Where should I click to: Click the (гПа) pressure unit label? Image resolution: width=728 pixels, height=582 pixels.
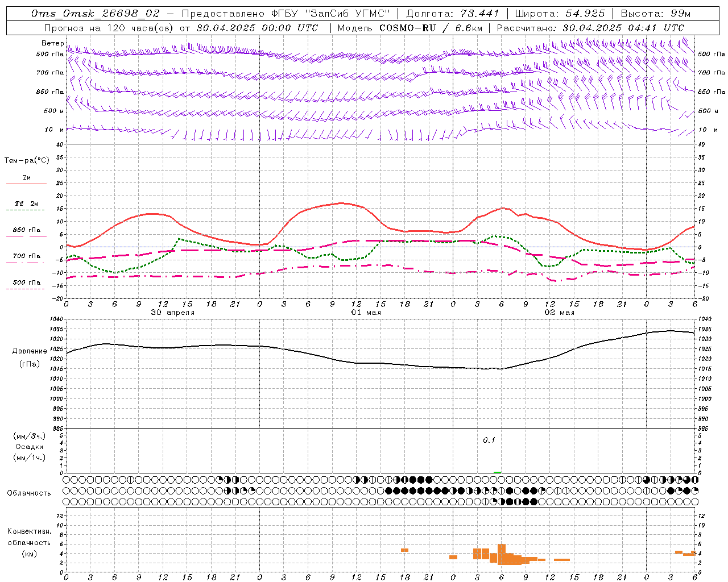pyautogui.click(x=30, y=364)
